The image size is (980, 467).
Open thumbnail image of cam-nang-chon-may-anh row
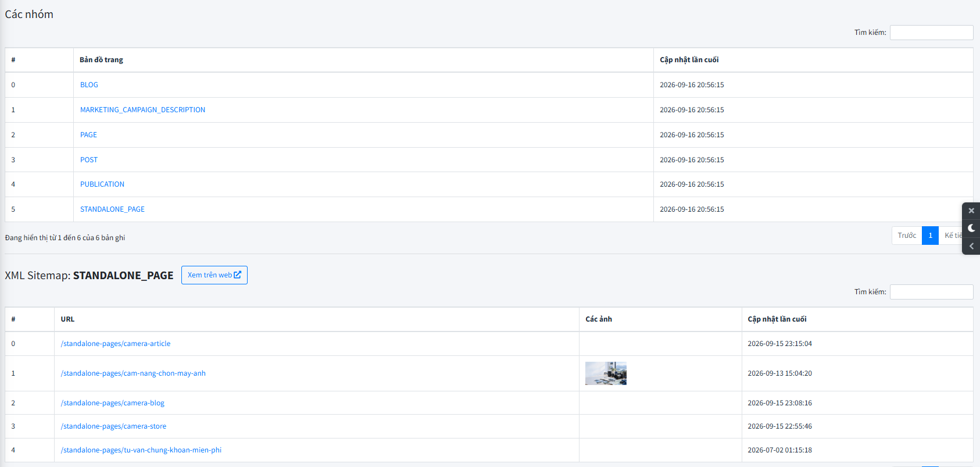click(x=606, y=373)
